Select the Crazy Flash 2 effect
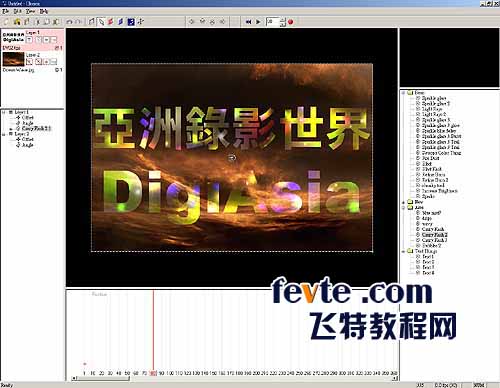 435,235
